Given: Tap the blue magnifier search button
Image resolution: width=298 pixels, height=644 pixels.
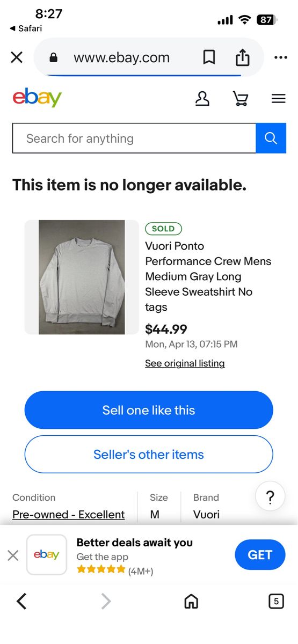Looking at the screenshot, I should 271,138.
